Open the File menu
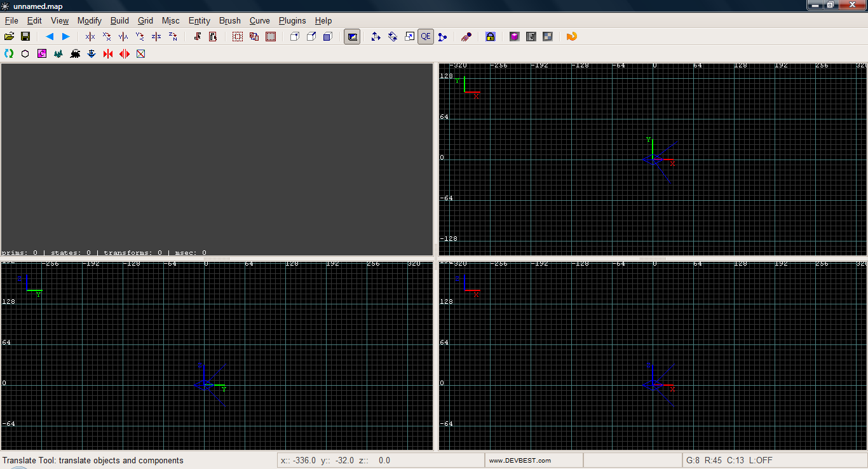This screenshot has height=469, width=868. coord(11,21)
